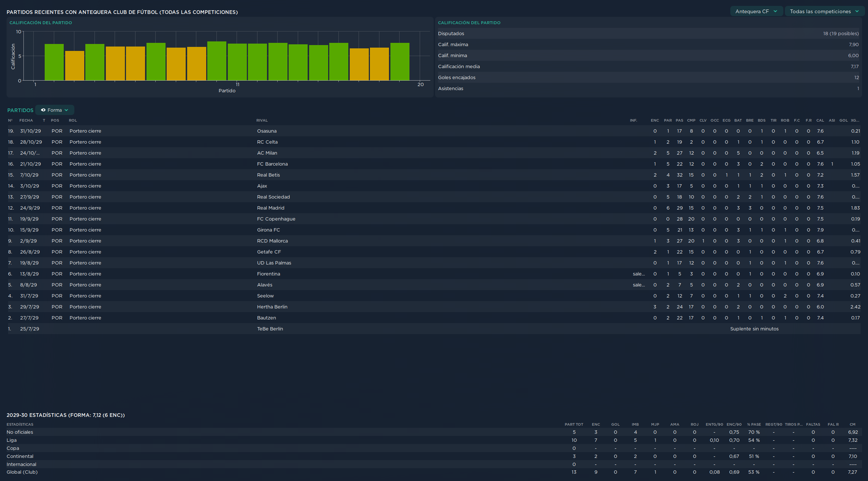Open rival Osasuna link
Image resolution: width=868 pixels, height=481 pixels.
[267, 131]
